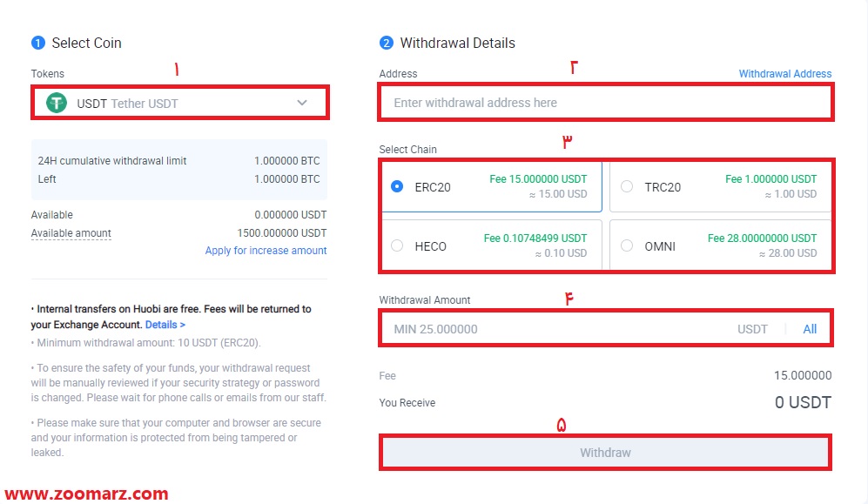Click the Fee 1.000000 USDT text for TRC20
Viewport: 868px width, 504px height.
coord(771,179)
